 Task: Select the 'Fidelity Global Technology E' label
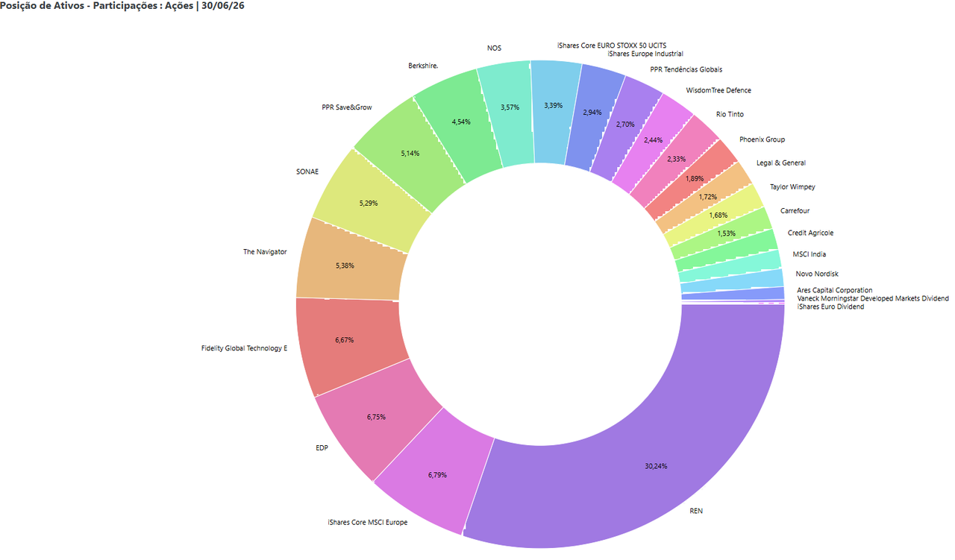244,348
